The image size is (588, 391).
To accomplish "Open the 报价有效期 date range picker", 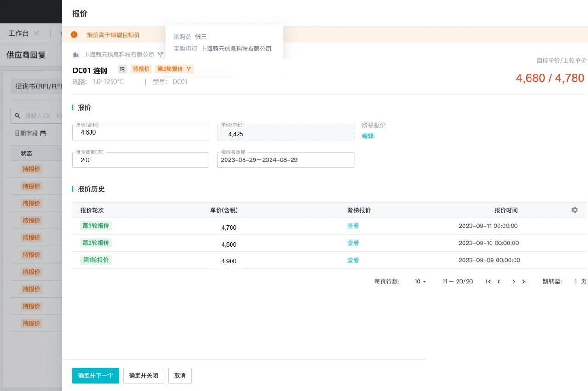I will [x=285, y=160].
